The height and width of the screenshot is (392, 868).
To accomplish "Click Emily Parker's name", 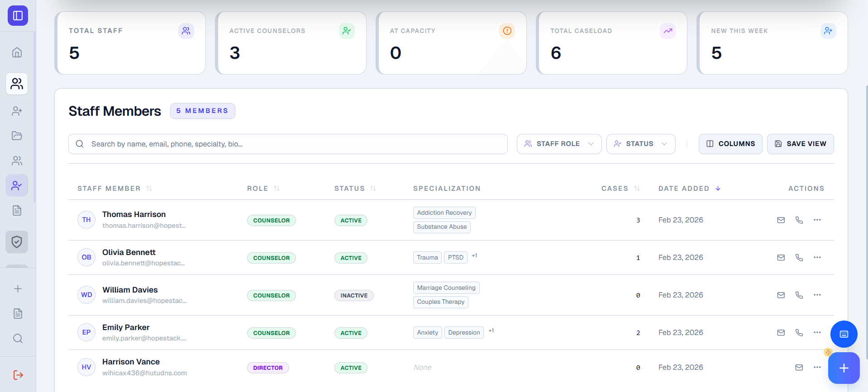I will [x=126, y=327].
